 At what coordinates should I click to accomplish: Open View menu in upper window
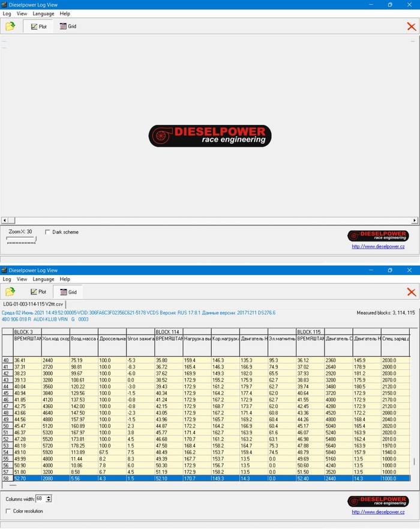click(22, 14)
